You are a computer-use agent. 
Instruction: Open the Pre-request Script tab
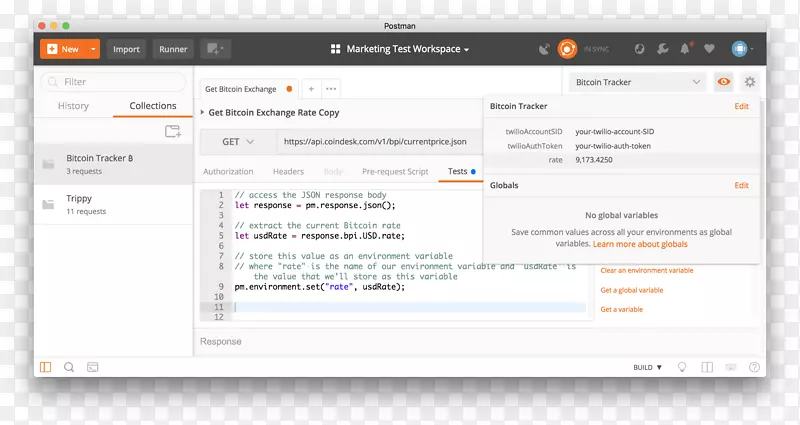[x=395, y=172]
